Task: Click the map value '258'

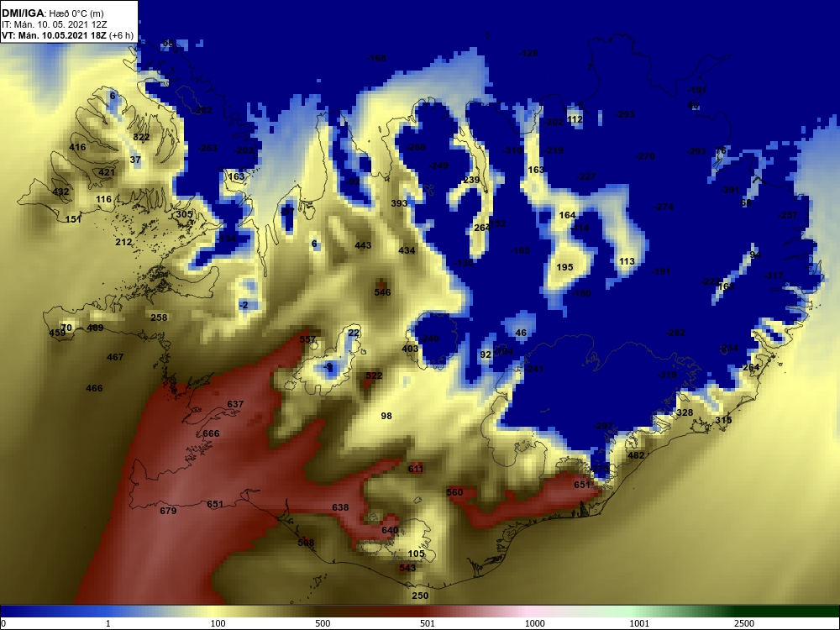Action: pos(159,318)
